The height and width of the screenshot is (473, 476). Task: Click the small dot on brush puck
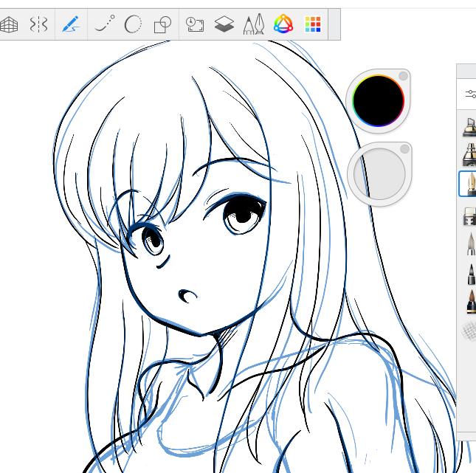click(x=404, y=149)
